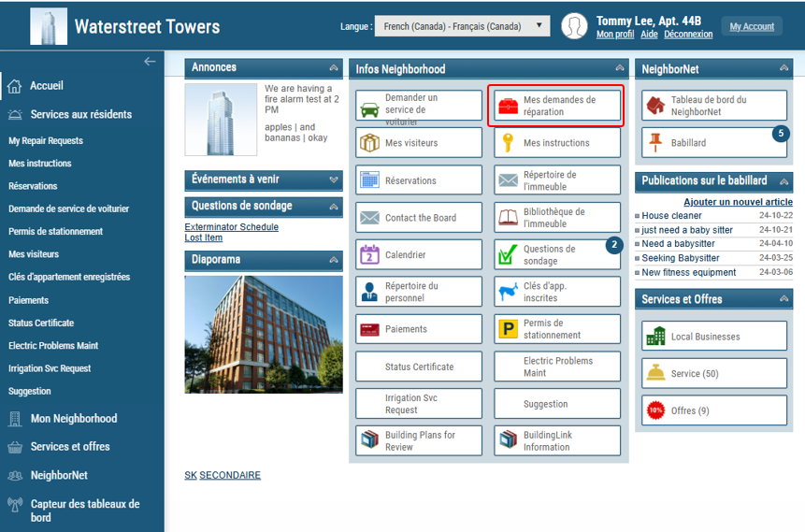Select Irrigation Svc Request sidebar item

tap(50, 368)
